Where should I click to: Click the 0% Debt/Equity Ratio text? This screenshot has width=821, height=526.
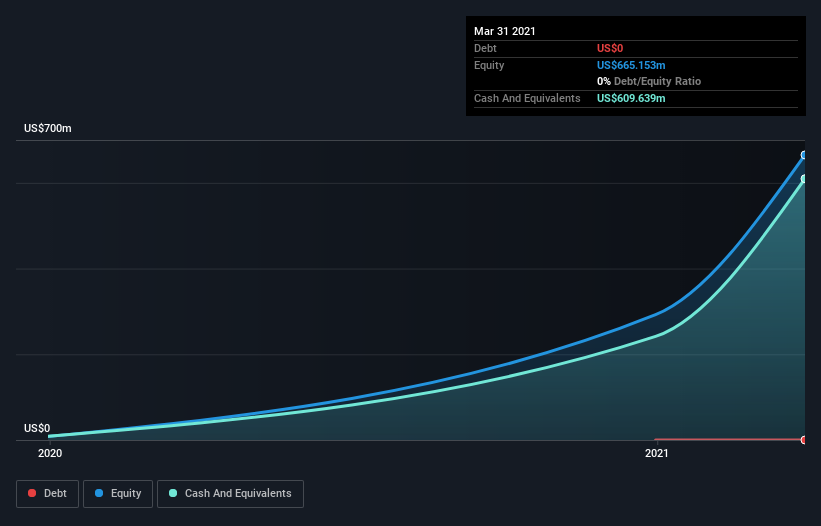tap(649, 81)
